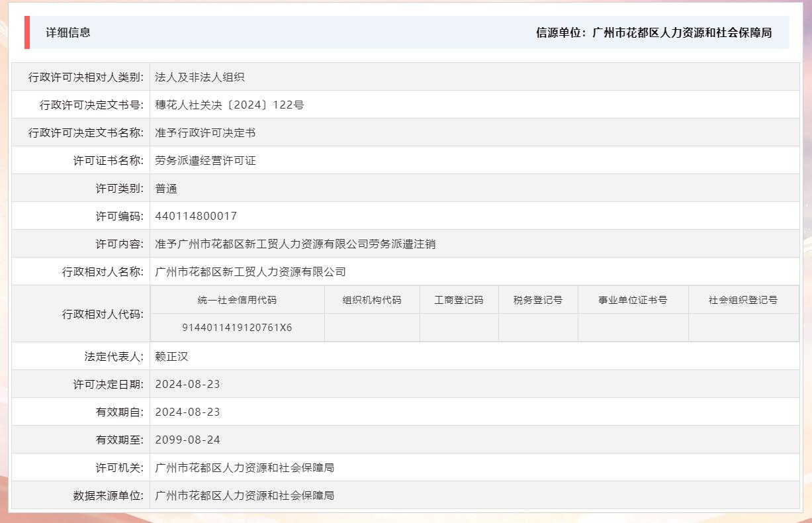Screen dimensions: 812x523
Task: Click the 行政相对人代码 label
Action: tap(103, 314)
